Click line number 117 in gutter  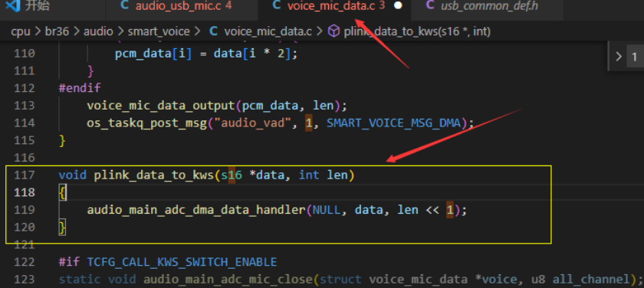[25, 175]
